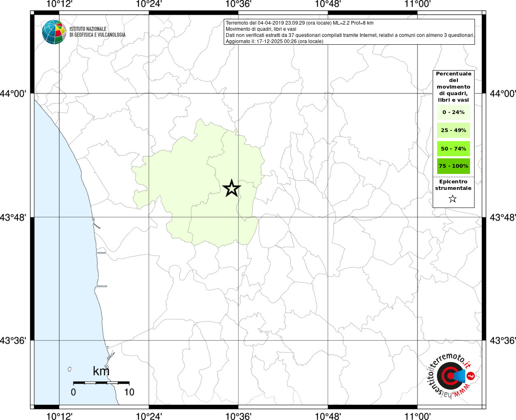Click the bottom axis label 11°00'

[x=417, y=416]
